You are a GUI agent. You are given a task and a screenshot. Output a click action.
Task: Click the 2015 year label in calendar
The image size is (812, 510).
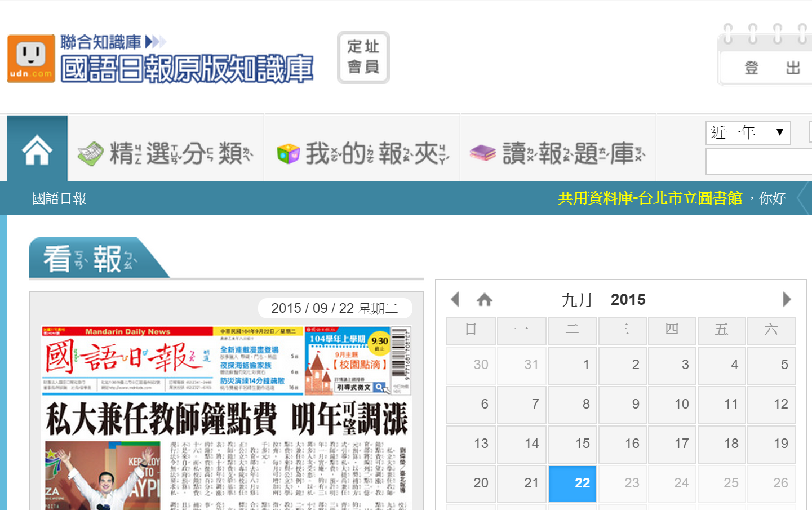tap(628, 300)
